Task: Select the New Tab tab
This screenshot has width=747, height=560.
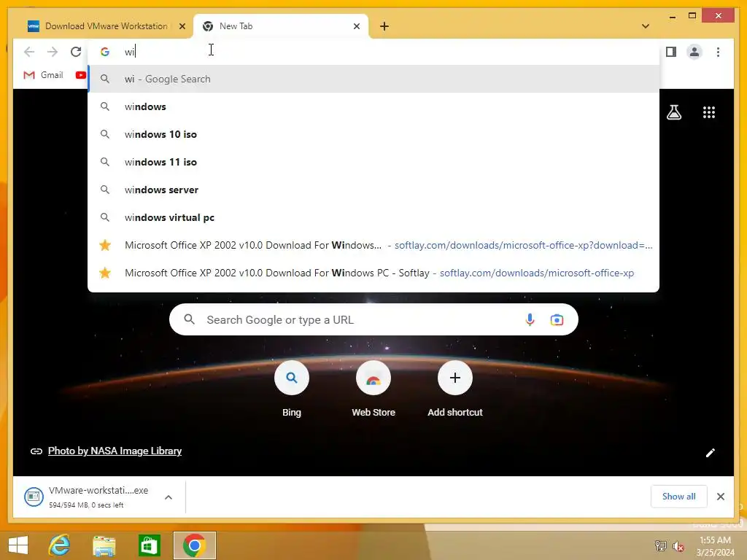Action: coord(281,26)
